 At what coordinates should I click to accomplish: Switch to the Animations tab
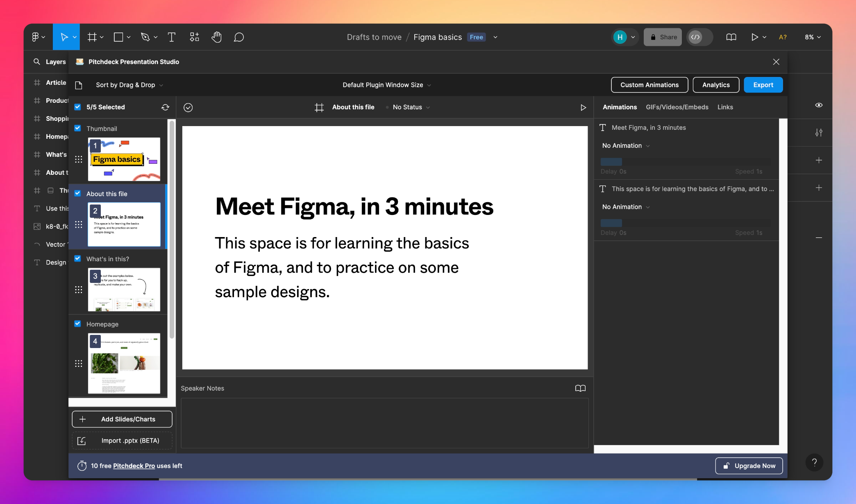coord(620,107)
